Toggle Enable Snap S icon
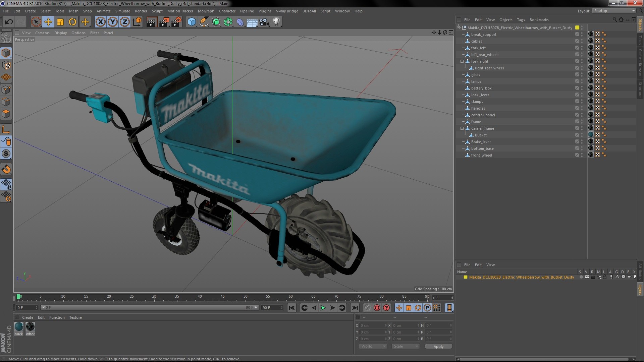644x362 pixels. (6, 154)
